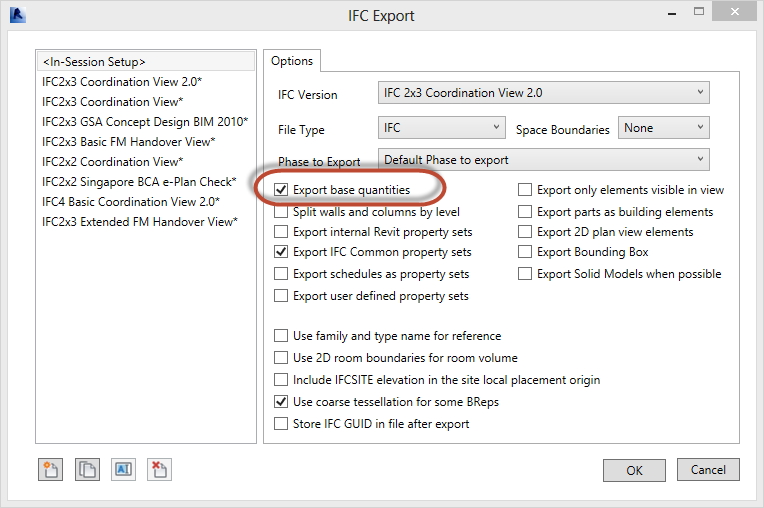764x508 pixels.
Task: Expand the File Type dropdown
Action: pos(443,128)
